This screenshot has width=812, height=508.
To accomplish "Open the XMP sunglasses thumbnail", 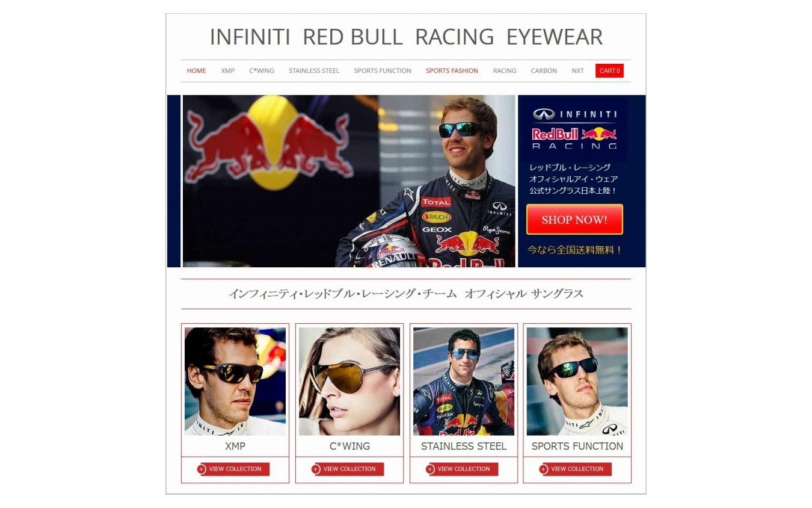I will [x=235, y=381].
